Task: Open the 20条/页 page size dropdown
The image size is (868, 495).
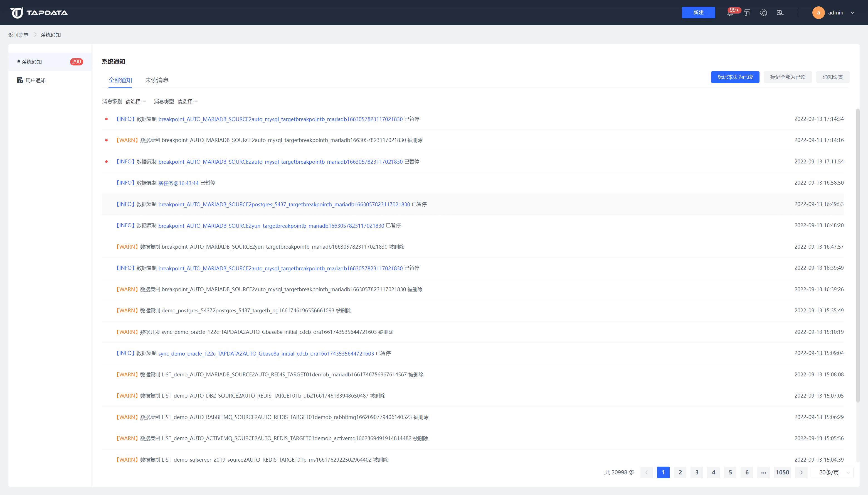Action: (x=833, y=472)
